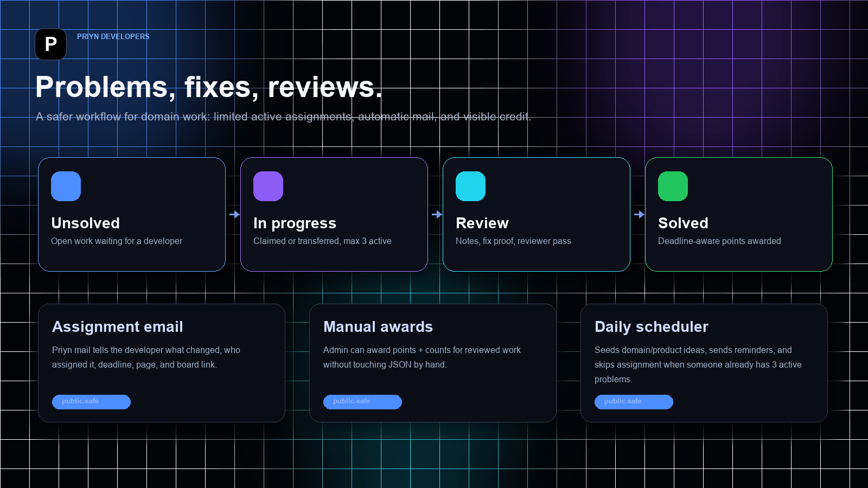868x488 pixels.
Task: Click the 'A safer workflow for domain work' subtitle
Action: (x=283, y=117)
